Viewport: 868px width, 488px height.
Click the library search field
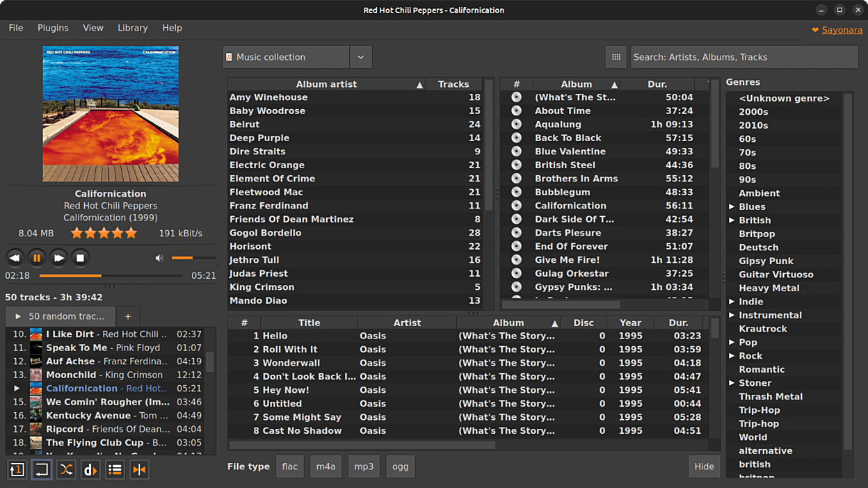click(744, 57)
